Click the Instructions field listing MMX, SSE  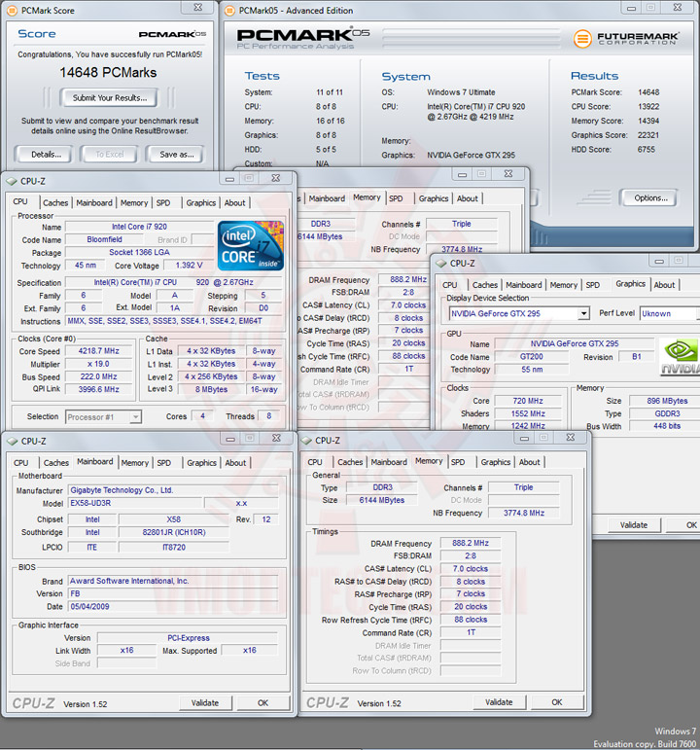pos(175,321)
